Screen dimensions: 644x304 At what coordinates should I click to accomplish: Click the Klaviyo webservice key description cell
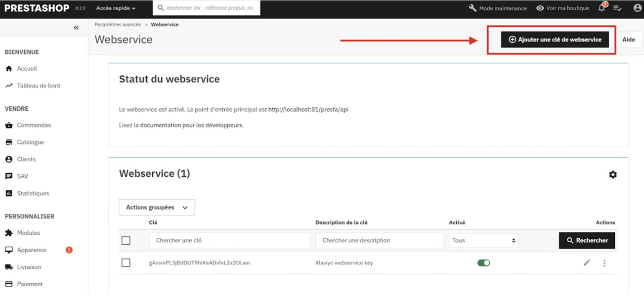[x=344, y=263]
